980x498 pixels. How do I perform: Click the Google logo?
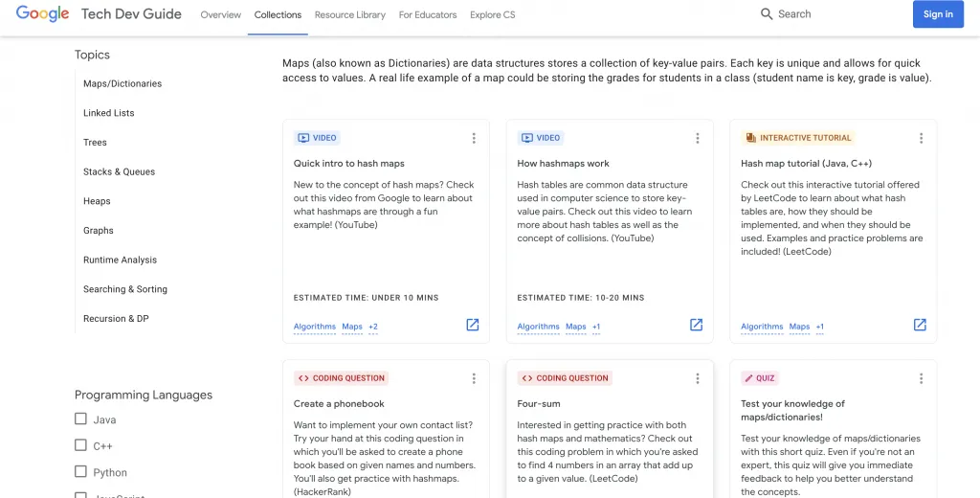pyautogui.click(x=43, y=14)
